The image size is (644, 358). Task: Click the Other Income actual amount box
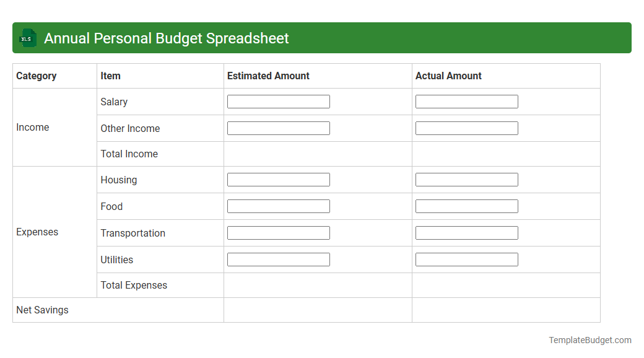point(466,128)
